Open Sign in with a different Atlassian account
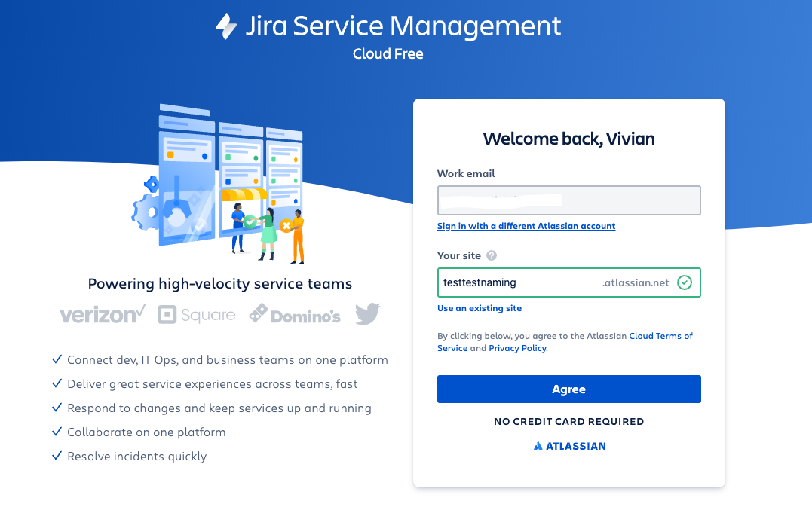The height and width of the screenshot is (513, 812). (526, 226)
